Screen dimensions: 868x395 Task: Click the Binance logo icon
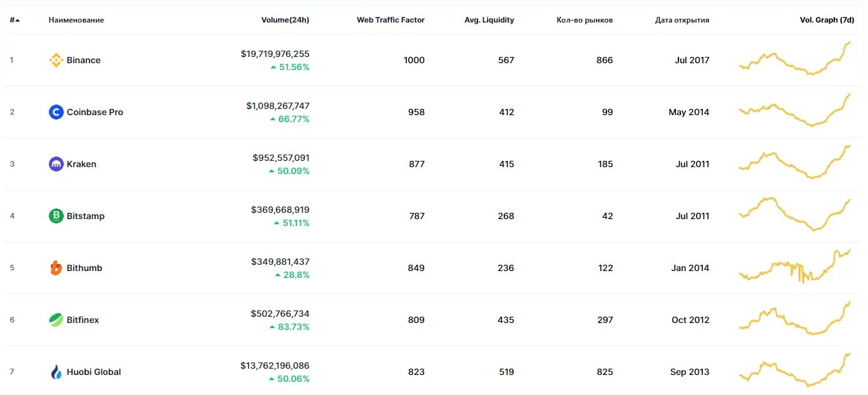[x=56, y=60]
